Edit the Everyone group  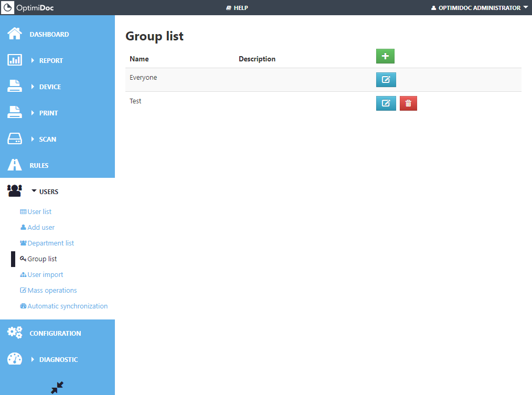coord(386,80)
